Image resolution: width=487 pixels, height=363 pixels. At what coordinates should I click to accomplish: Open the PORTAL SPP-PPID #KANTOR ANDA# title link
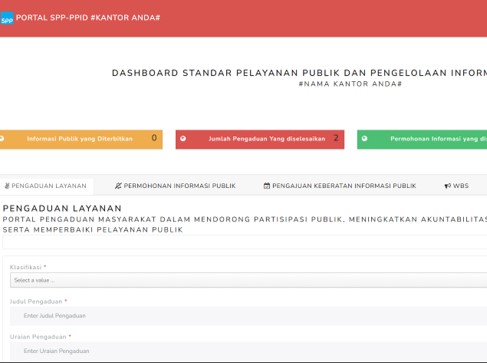pos(88,18)
